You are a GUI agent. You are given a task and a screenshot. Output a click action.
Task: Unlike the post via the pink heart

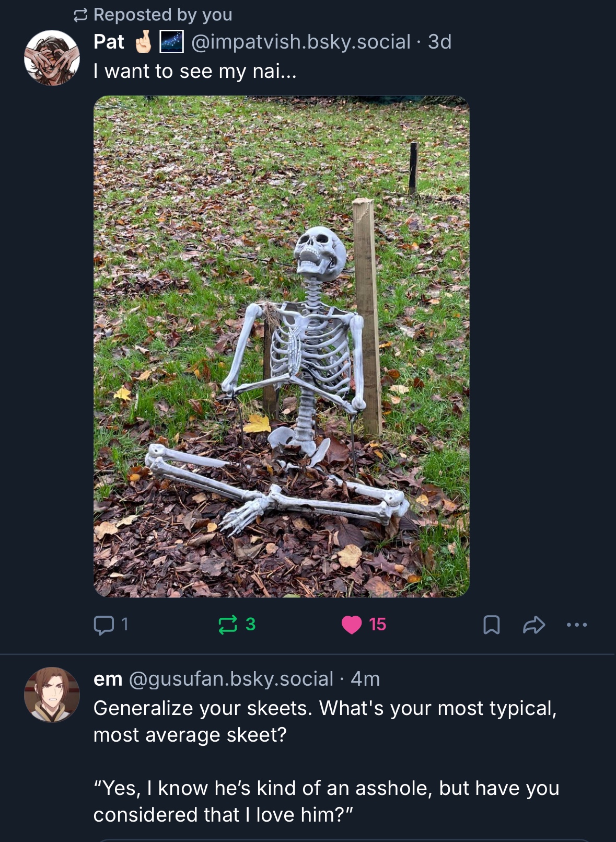tap(352, 625)
